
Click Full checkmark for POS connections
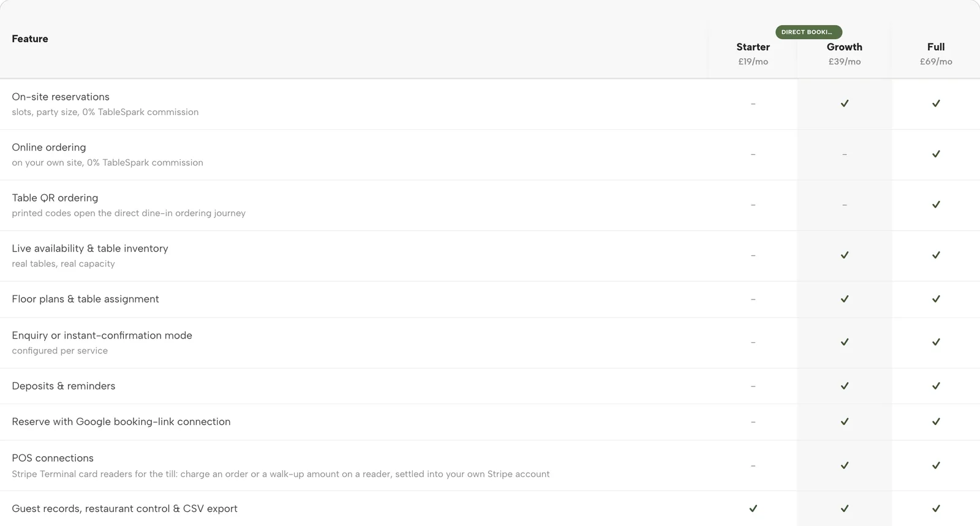tap(936, 466)
